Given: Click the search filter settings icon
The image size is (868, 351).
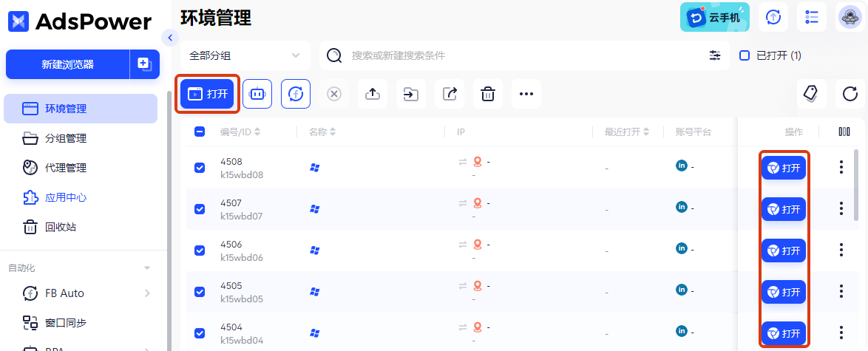Looking at the screenshot, I should pyautogui.click(x=715, y=55).
